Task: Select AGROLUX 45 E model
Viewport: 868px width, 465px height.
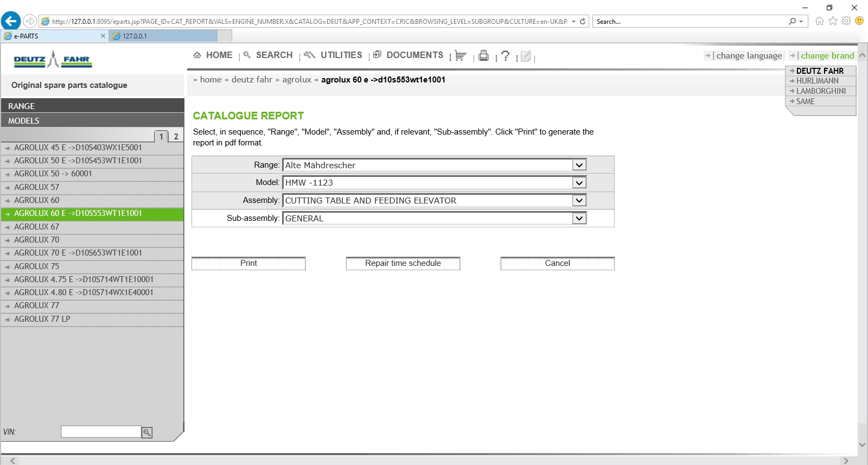Action: point(92,148)
